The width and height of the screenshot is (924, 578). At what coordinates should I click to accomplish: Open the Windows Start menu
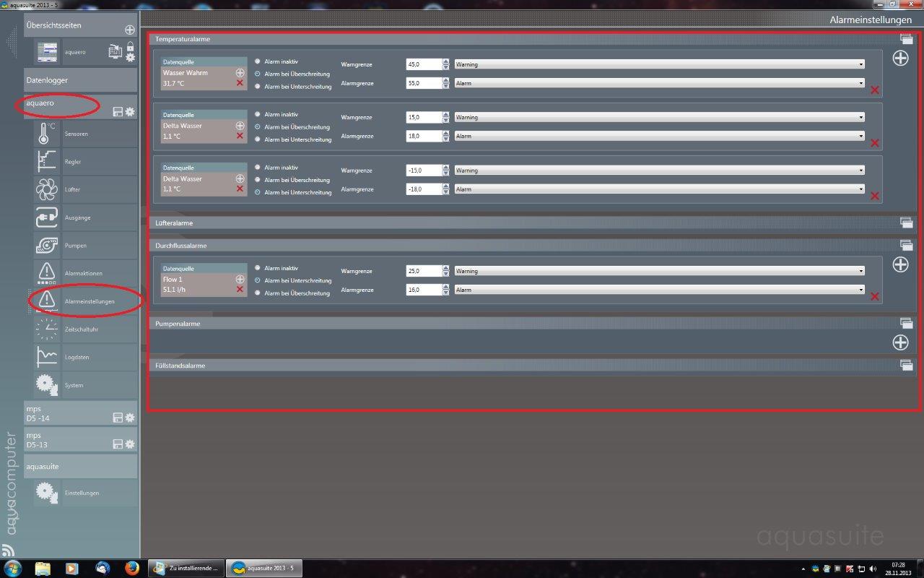(x=14, y=568)
